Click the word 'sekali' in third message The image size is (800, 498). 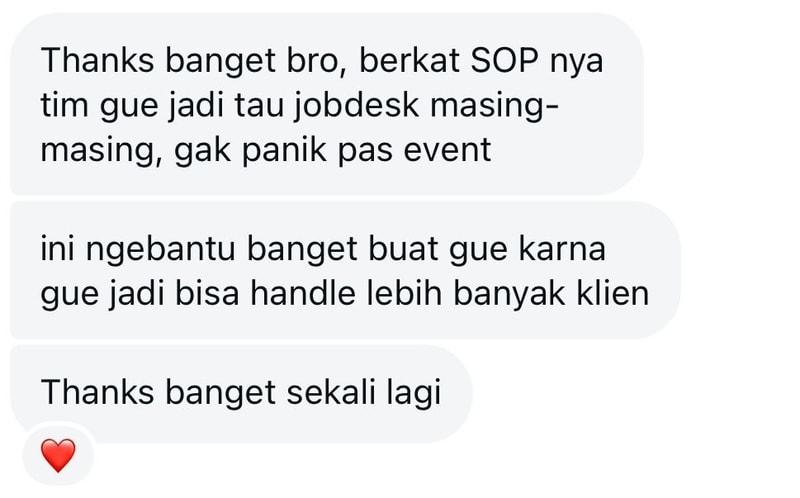click(x=332, y=393)
